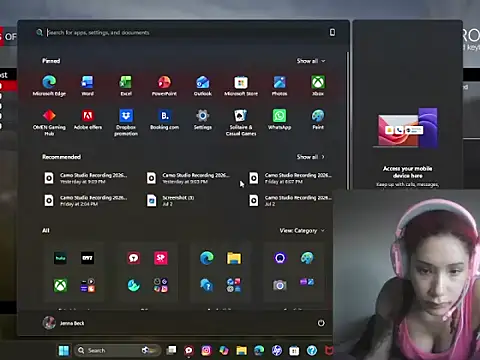Launch OMEN Gaming Hub
Screen dimensions: 480x360
click(x=49, y=122)
